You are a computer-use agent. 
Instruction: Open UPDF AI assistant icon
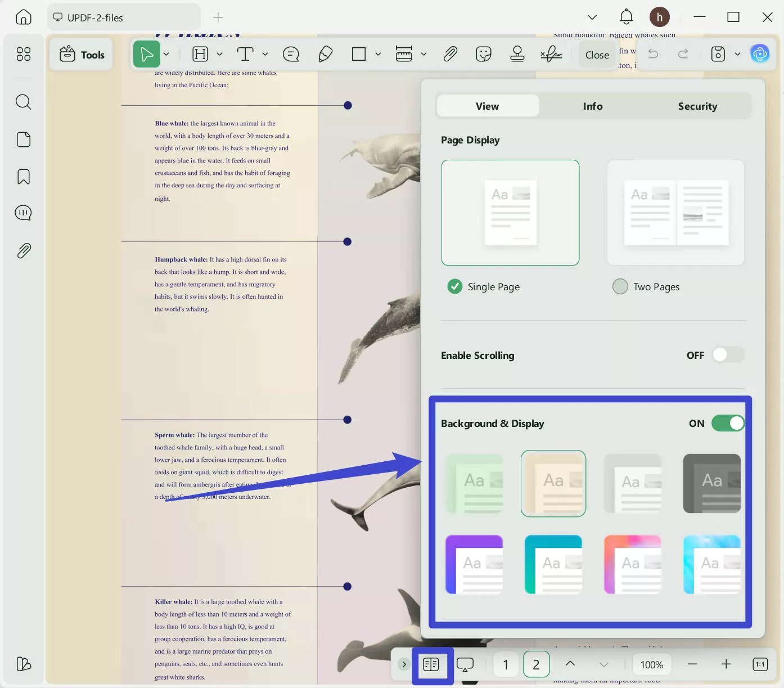coord(760,54)
